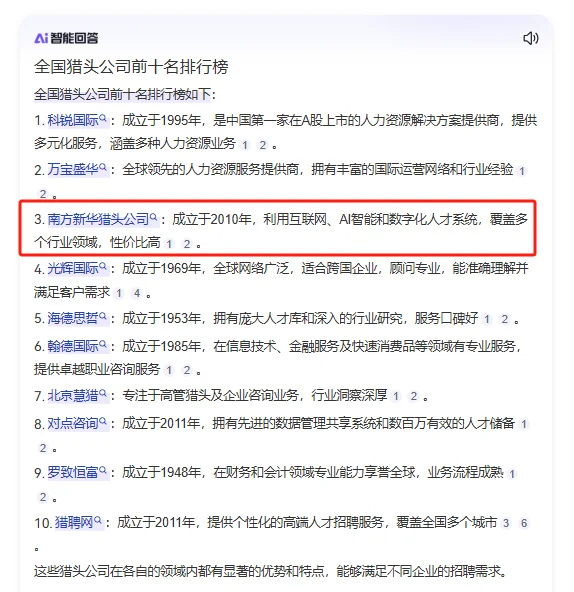This screenshot has width=574, height=592.
Task: Open citation 2 on the 对点咨询 entry
Action: (43, 448)
